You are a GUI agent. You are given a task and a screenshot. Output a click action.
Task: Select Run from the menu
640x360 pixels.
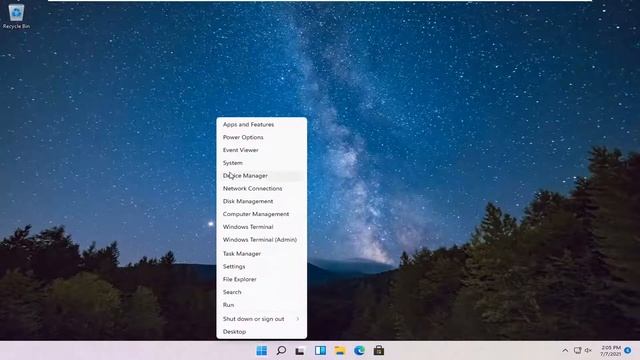point(262,305)
